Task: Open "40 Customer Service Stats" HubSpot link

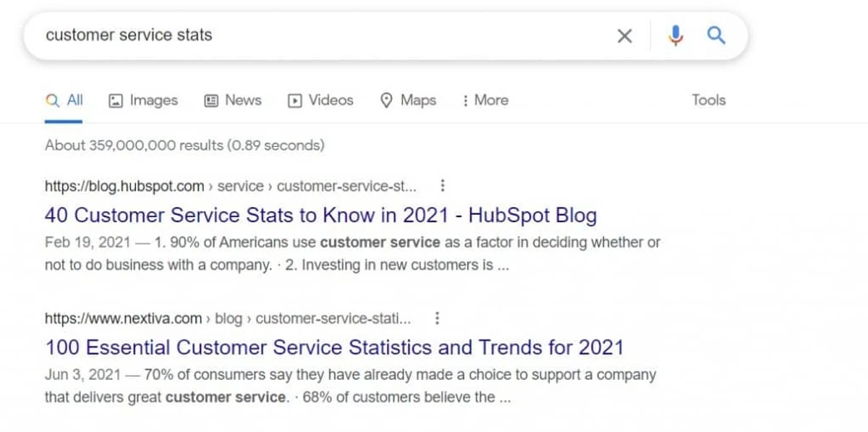Action: pos(320,215)
